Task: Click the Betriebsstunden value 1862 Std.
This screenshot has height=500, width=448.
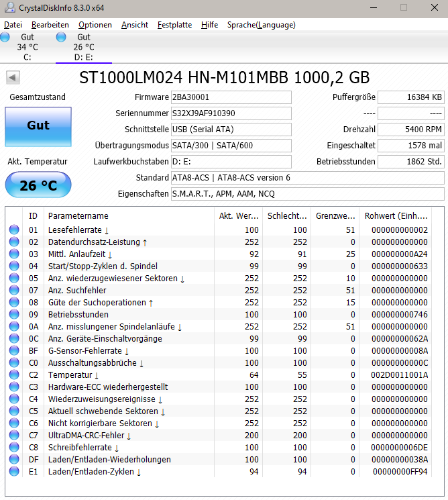Action: (411, 161)
